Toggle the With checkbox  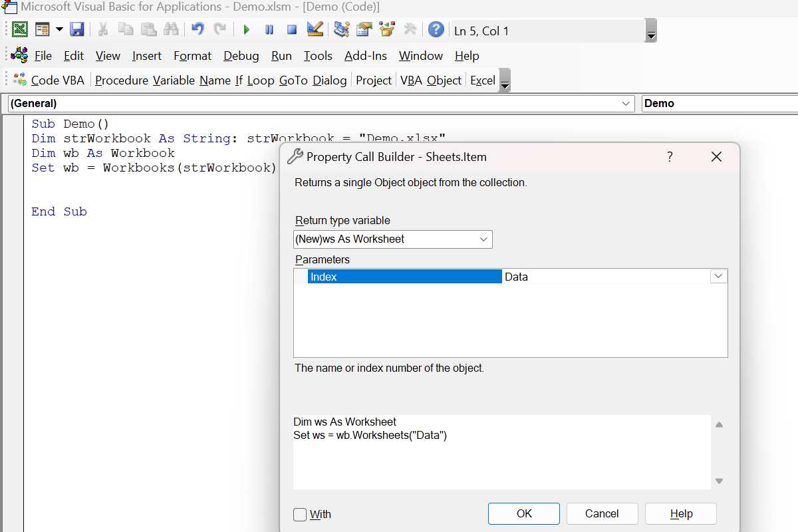(300, 514)
